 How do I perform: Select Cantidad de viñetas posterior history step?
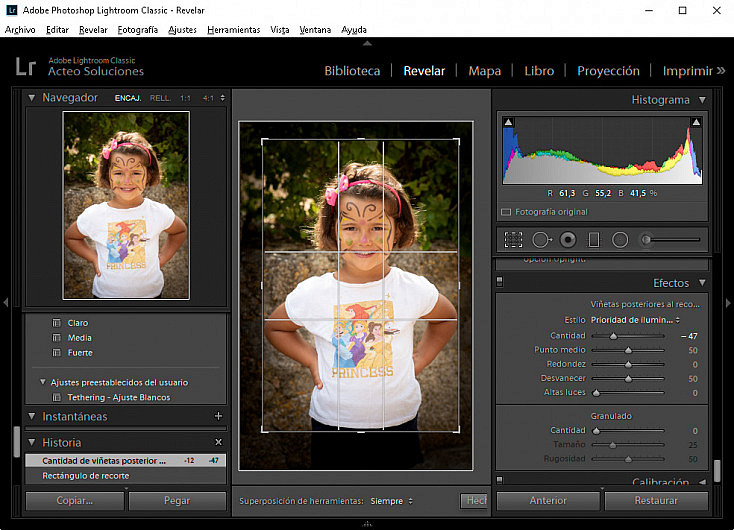[x=125, y=461]
